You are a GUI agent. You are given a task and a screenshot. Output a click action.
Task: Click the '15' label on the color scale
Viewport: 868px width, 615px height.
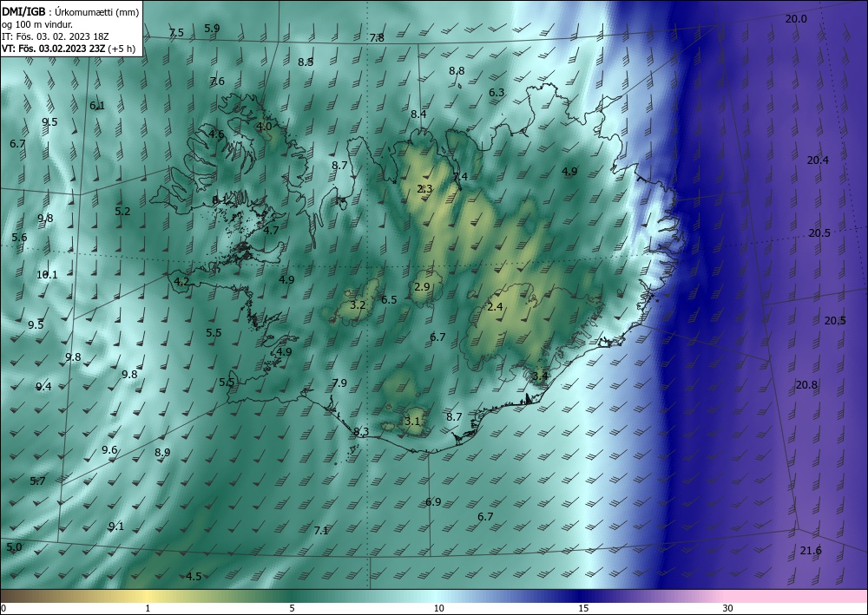point(583,609)
